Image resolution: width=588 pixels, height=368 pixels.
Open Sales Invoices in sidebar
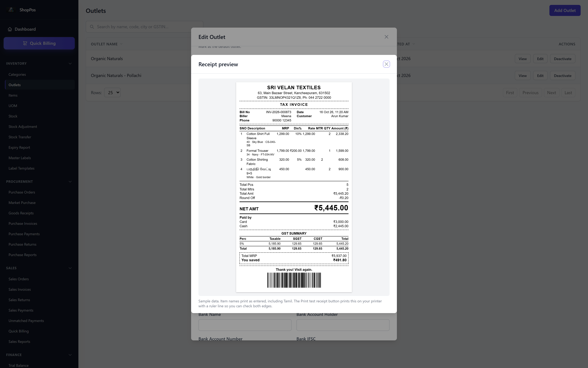coord(19,289)
